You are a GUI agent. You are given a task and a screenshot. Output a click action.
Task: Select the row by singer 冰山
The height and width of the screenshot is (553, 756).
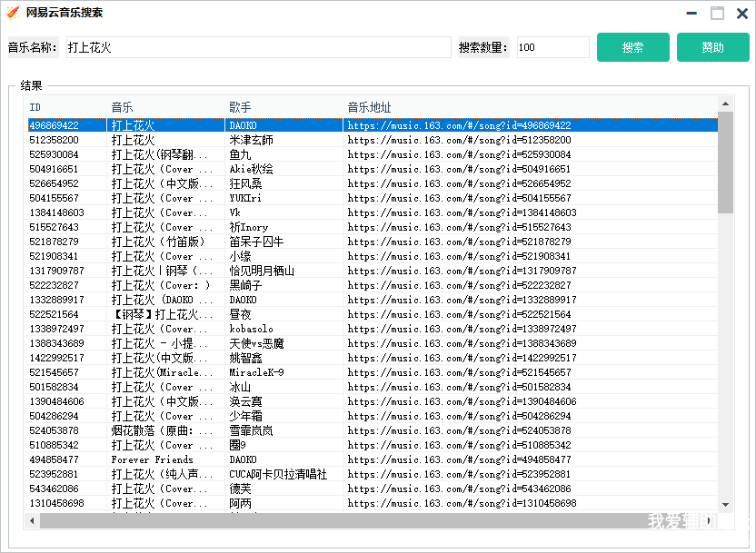point(373,387)
